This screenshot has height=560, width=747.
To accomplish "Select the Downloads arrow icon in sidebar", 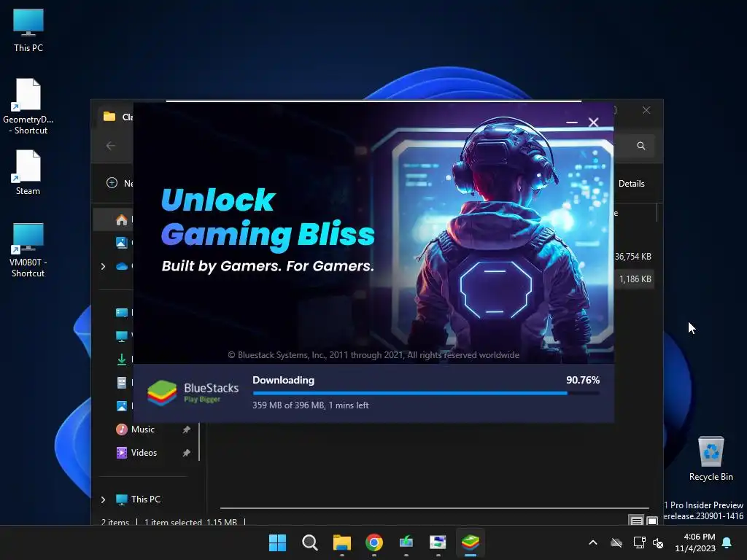I will [122, 359].
